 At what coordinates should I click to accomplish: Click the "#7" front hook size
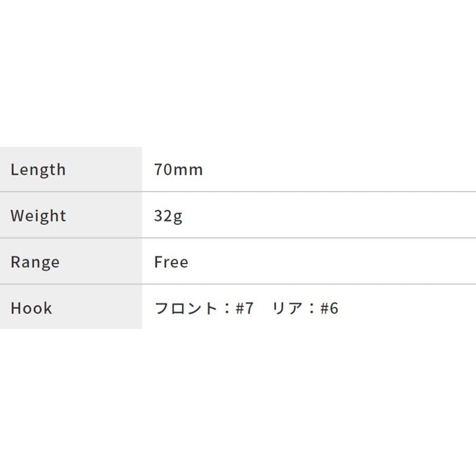pyautogui.click(x=245, y=308)
